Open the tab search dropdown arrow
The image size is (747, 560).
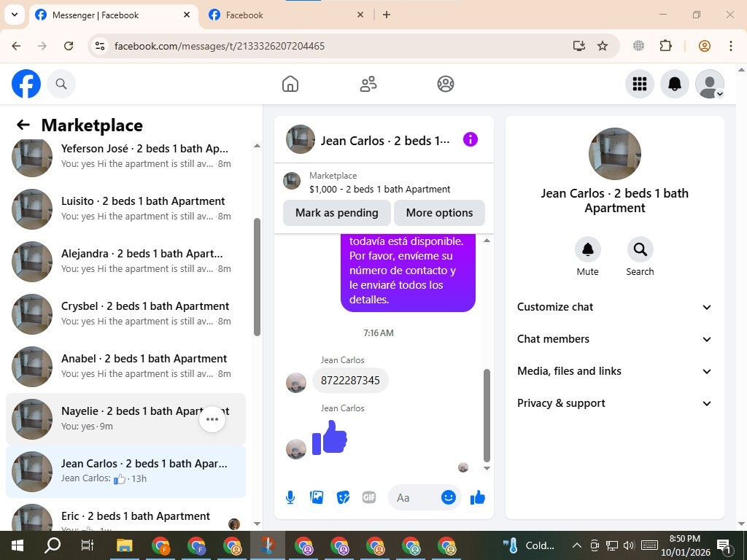[x=15, y=15]
